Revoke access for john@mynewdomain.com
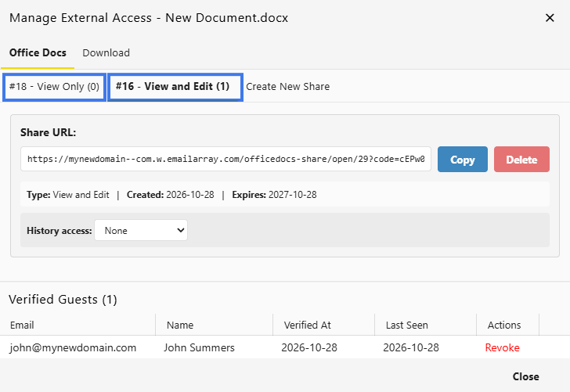Image resolution: width=570 pixels, height=392 pixels. [x=502, y=347]
